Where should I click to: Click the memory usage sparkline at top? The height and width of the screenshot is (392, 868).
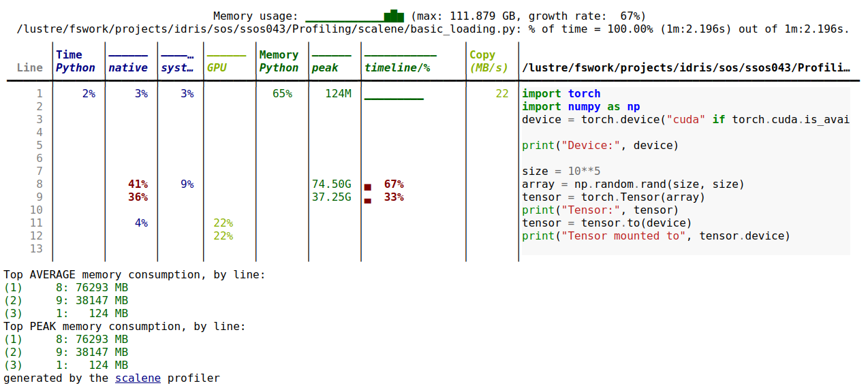tap(354, 16)
